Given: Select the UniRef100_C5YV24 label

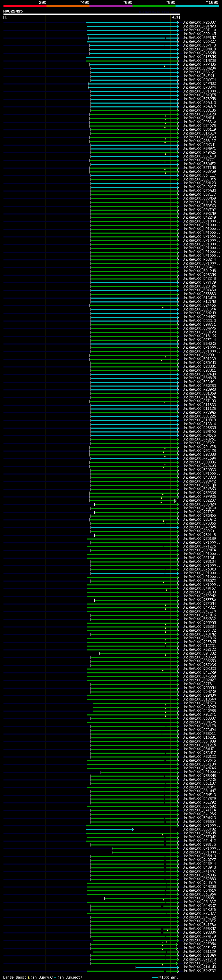Looking at the screenshot, I should (x=199, y=80).
